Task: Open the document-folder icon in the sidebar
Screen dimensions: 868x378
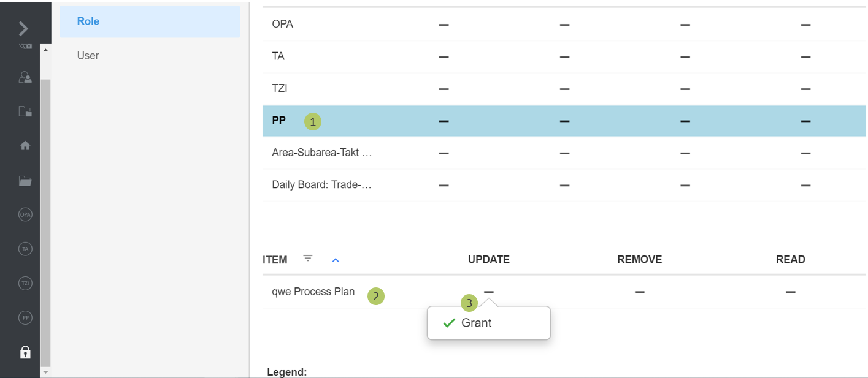Action: pyautogui.click(x=25, y=112)
